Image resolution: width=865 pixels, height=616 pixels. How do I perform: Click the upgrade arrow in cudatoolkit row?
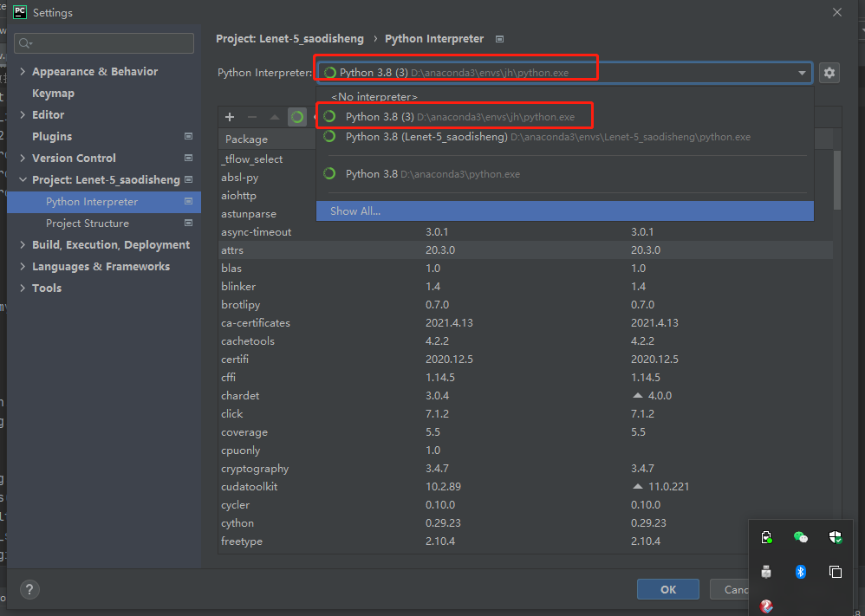tap(638, 486)
